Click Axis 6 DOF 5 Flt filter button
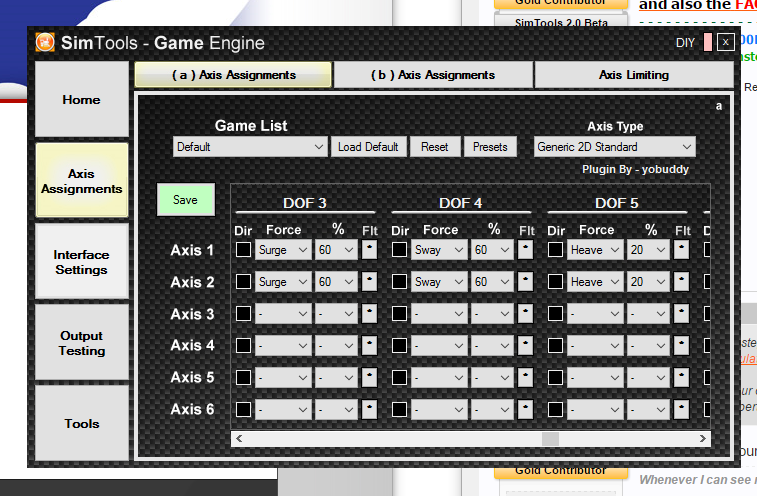 pyautogui.click(x=681, y=409)
